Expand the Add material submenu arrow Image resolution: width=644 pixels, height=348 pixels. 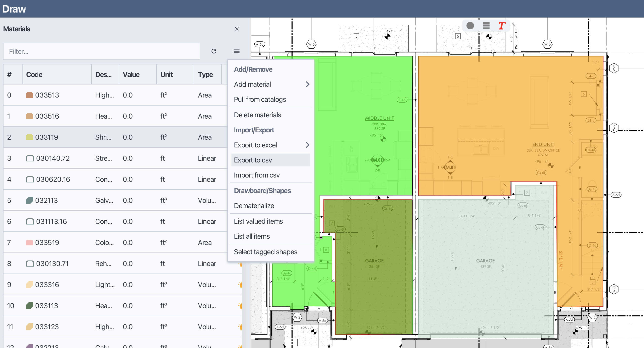tap(307, 84)
